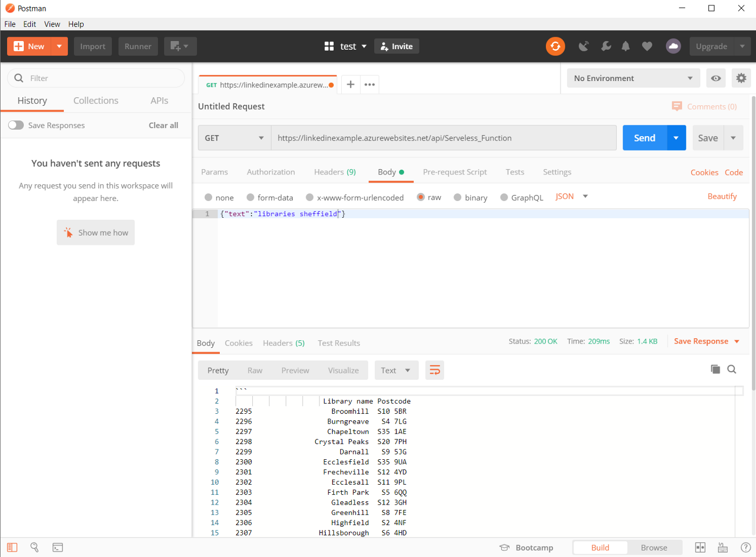The height and width of the screenshot is (557, 756).
Task: Expand the Text format dropdown
Action: point(396,371)
